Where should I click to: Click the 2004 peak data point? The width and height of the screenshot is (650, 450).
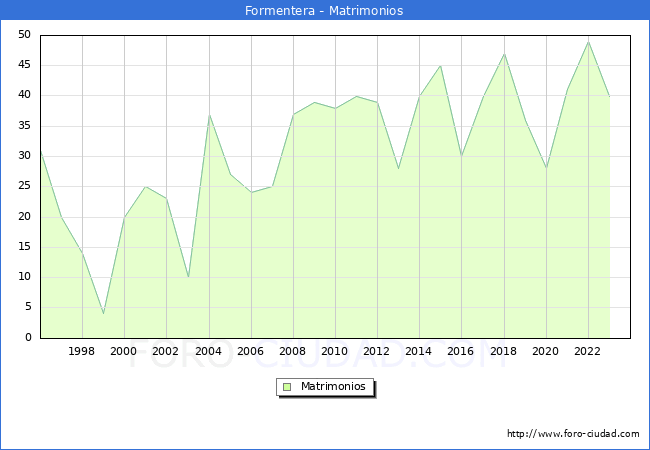click(209, 114)
